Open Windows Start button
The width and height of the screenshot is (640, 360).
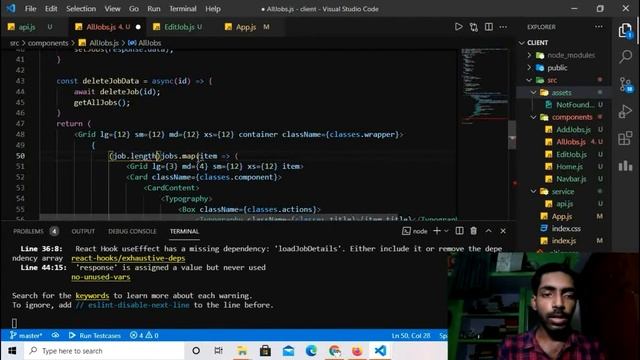(12, 351)
